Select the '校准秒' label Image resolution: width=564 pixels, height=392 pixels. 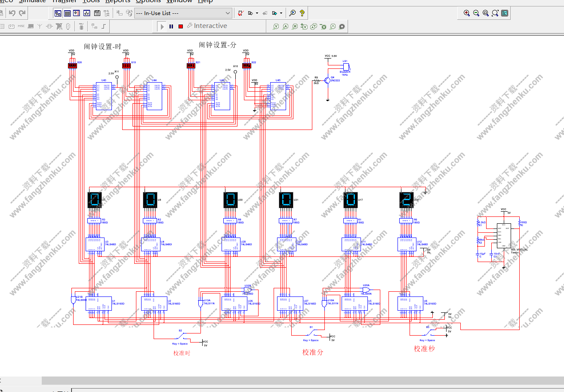[x=424, y=349]
